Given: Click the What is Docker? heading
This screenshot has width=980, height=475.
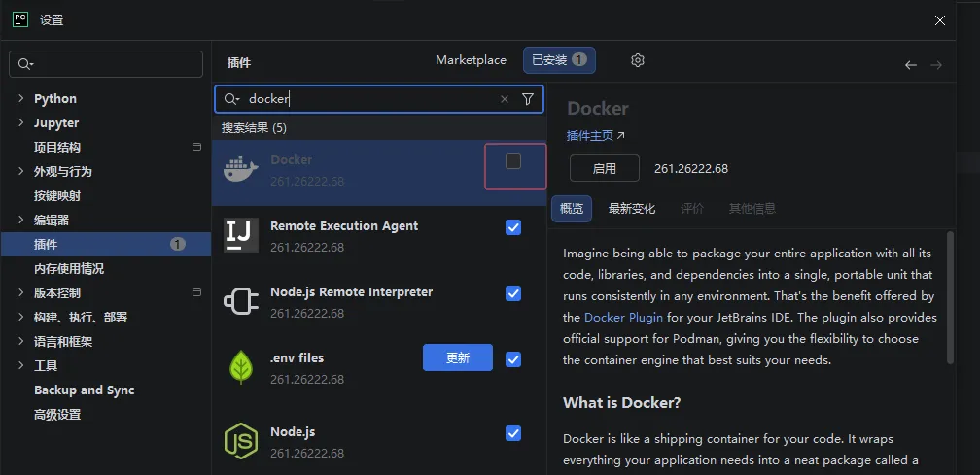Looking at the screenshot, I should 621,402.
